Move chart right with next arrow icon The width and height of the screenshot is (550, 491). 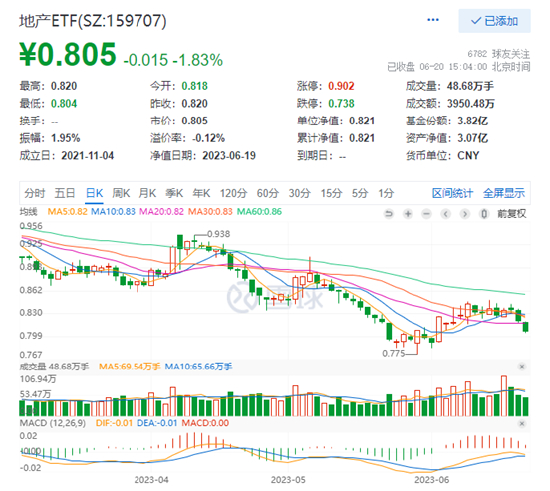coord(465,214)
